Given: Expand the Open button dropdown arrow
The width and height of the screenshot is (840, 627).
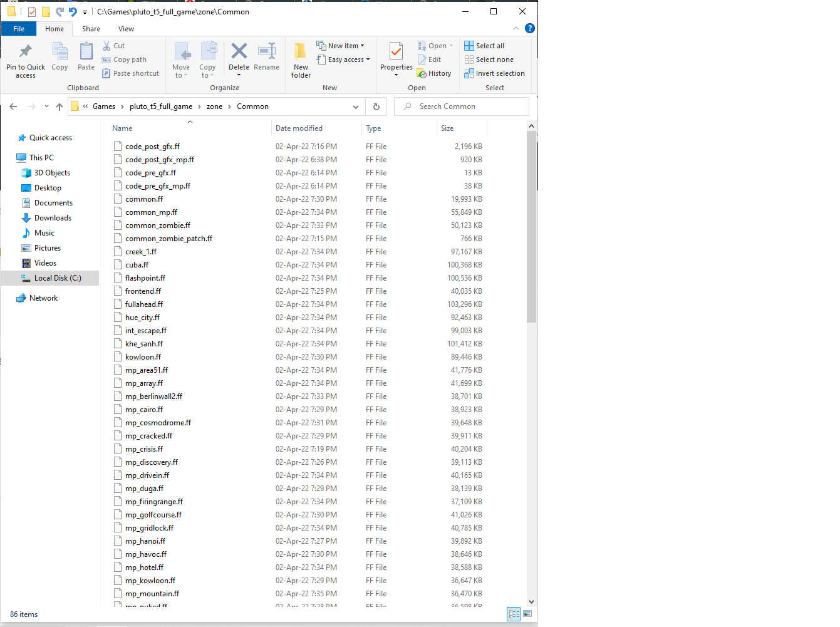Looking at the screenshot, I should [451, 46].
